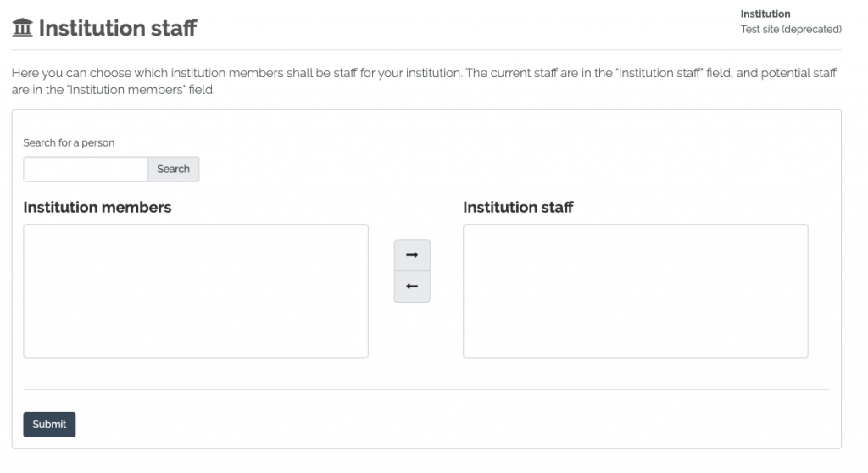Click the Institution members column heading
The height and width of the screenshot is (473, 868).
click(x=97, y=208)
